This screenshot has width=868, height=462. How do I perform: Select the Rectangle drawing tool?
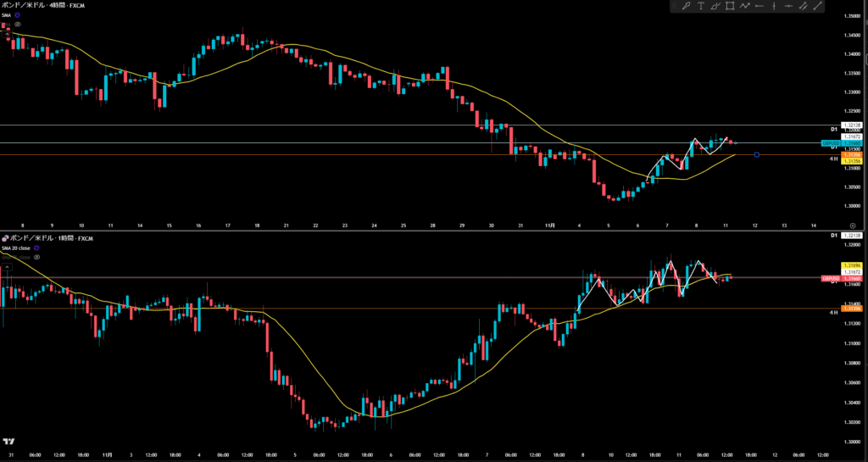730,7
